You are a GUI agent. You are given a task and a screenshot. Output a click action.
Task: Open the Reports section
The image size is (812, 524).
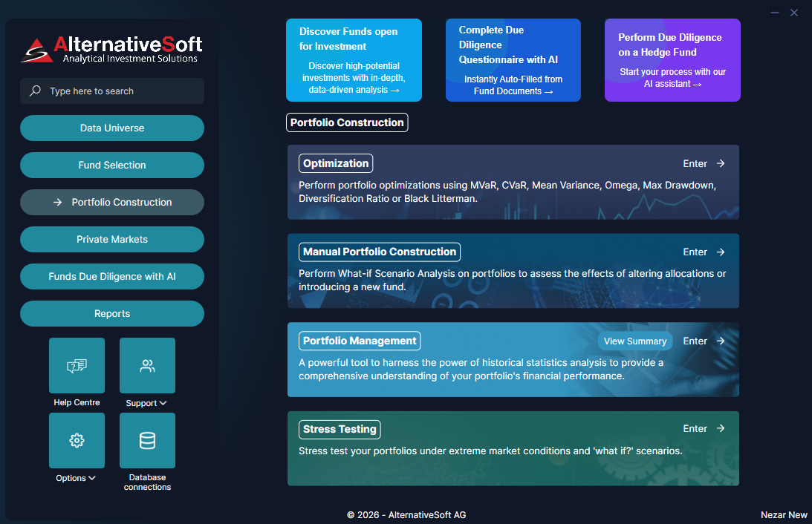click(112, 313)
